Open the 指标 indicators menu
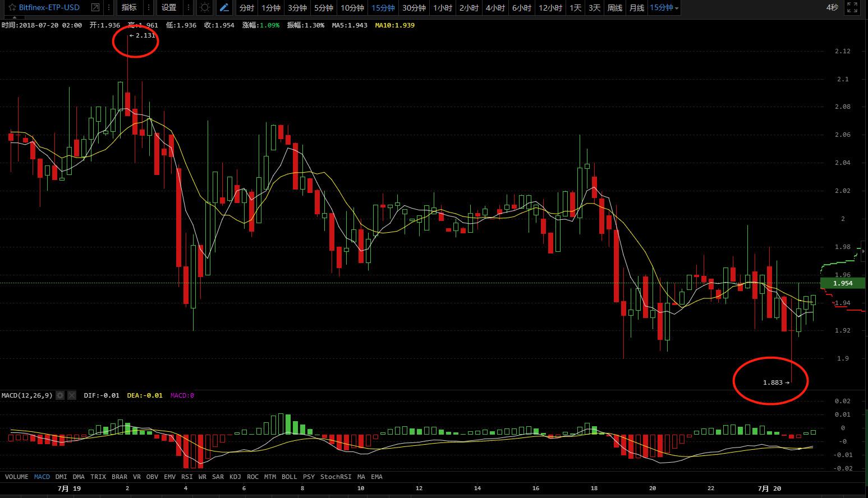The width and height of the screenshot is (868, 498). pos(129,8)
